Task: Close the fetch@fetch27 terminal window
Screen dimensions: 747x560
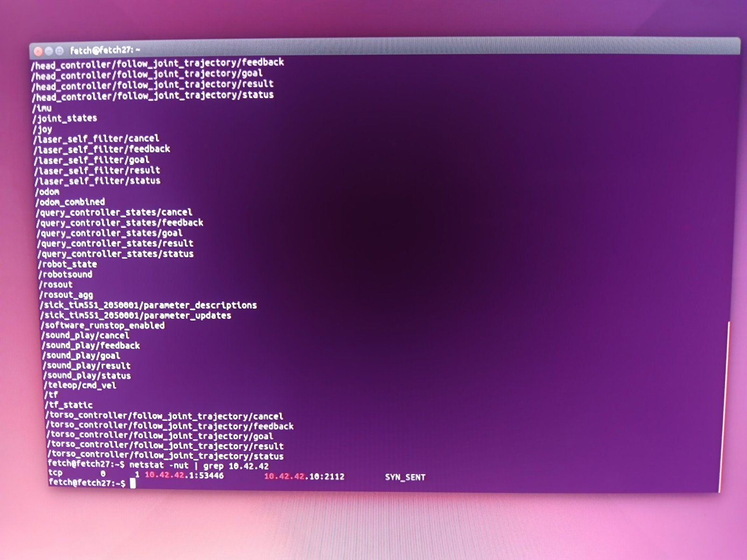Action: 38,51
